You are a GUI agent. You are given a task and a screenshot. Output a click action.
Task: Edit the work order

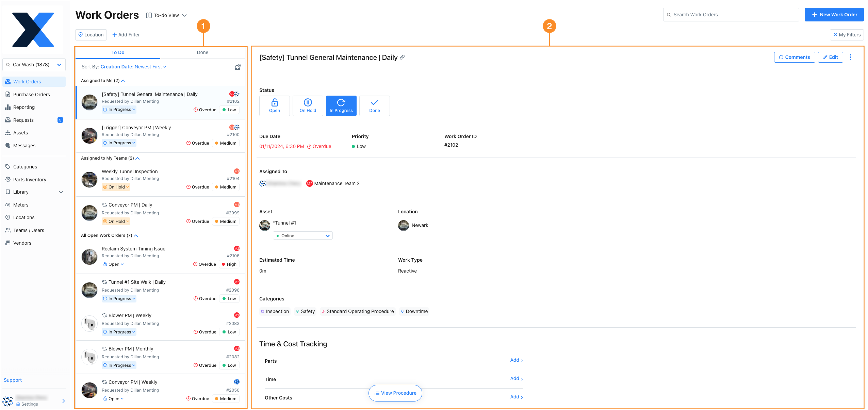[x=830, y=57]
